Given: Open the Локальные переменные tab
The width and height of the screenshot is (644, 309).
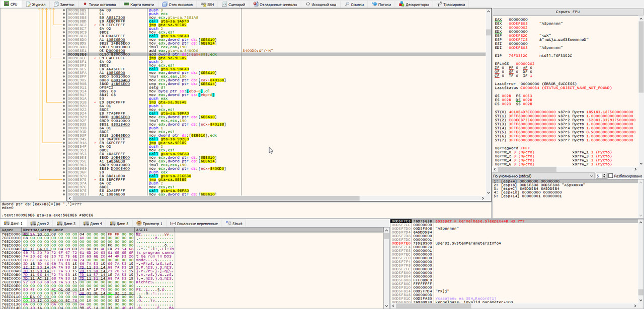Looking at the screenshot, I should 194,223.
